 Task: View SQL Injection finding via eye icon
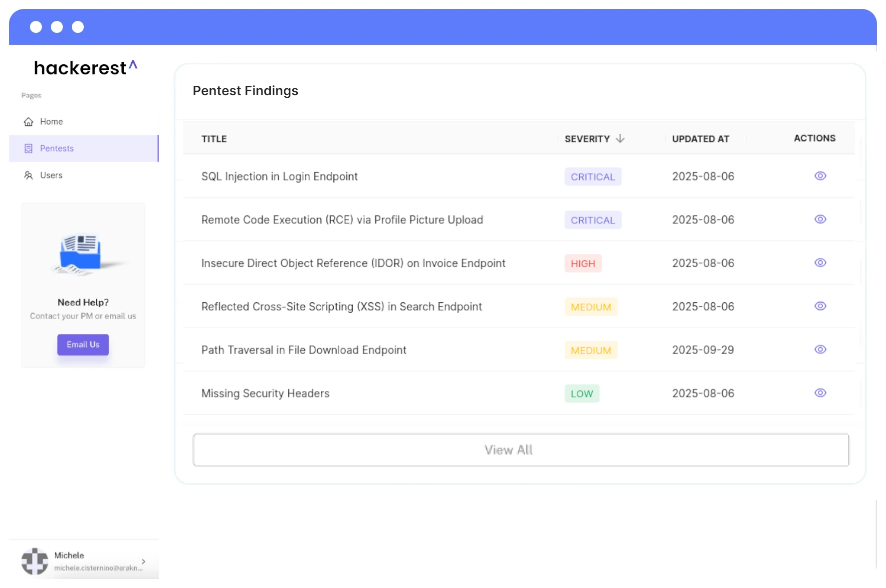pos(820,176)
